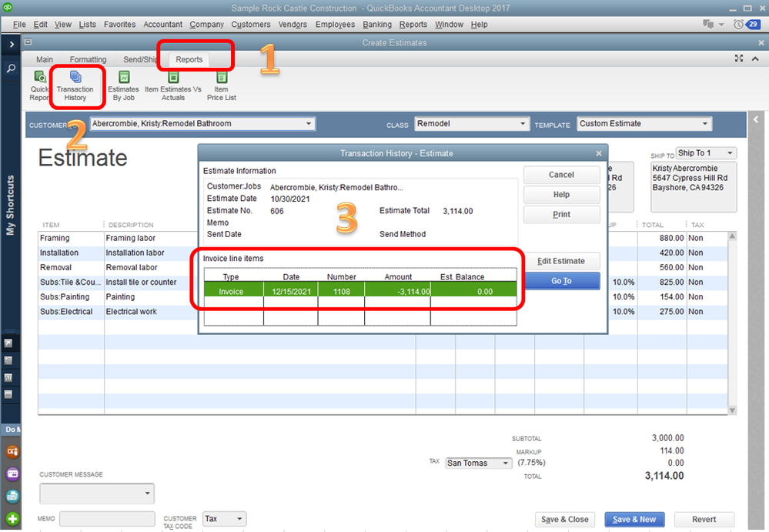Screen dimensions: 769x532
Task: Open the Customer:Job dropdown
Action: click(x=309, y=123)
